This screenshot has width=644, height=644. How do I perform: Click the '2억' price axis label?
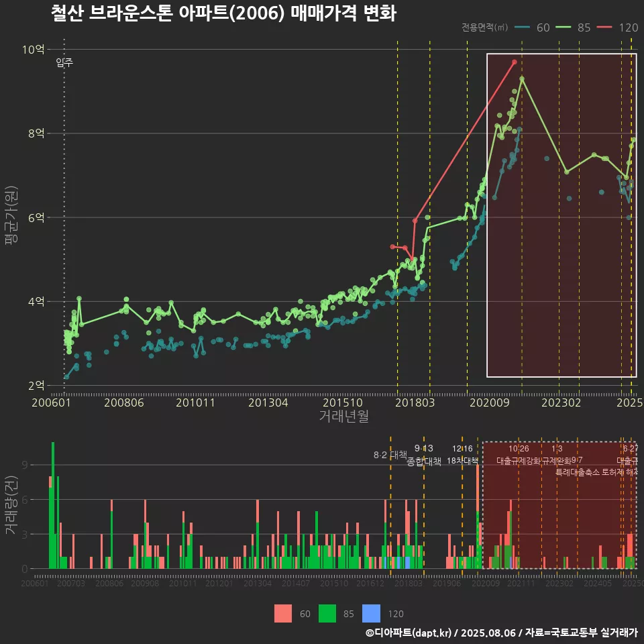click(x=36, y=386)
